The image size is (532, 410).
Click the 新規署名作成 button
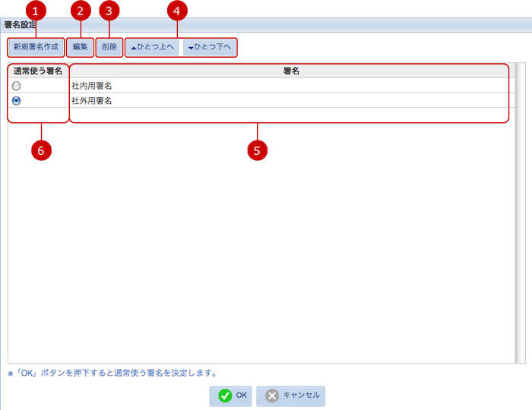[36, 47]
